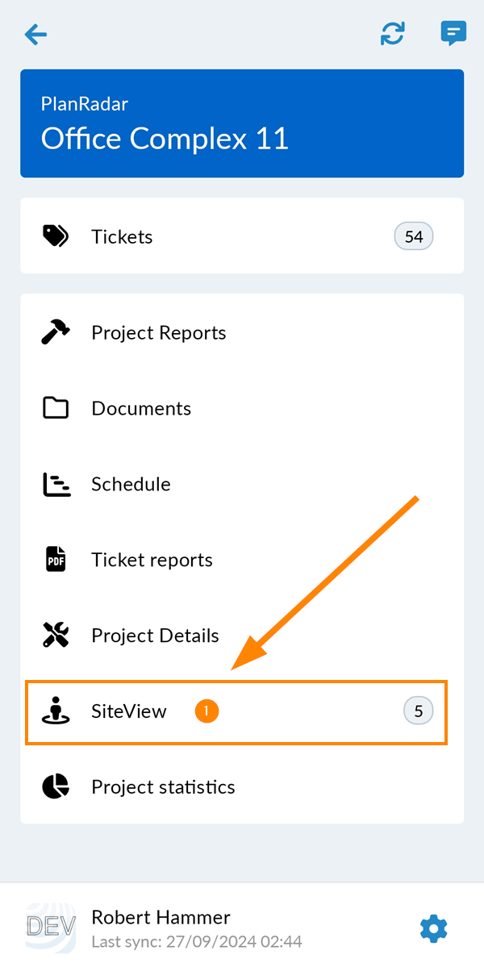This screenshot has width=484, height=980.
Task: Open settings via the gear icon
Action: [x=434, y=929]
